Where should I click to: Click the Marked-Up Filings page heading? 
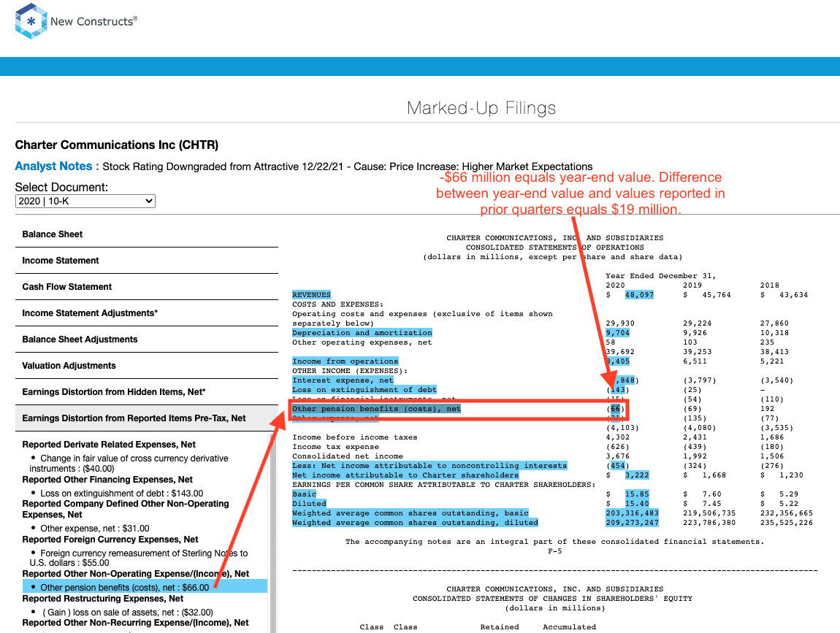pyautogui.click(x=481, y=107)
